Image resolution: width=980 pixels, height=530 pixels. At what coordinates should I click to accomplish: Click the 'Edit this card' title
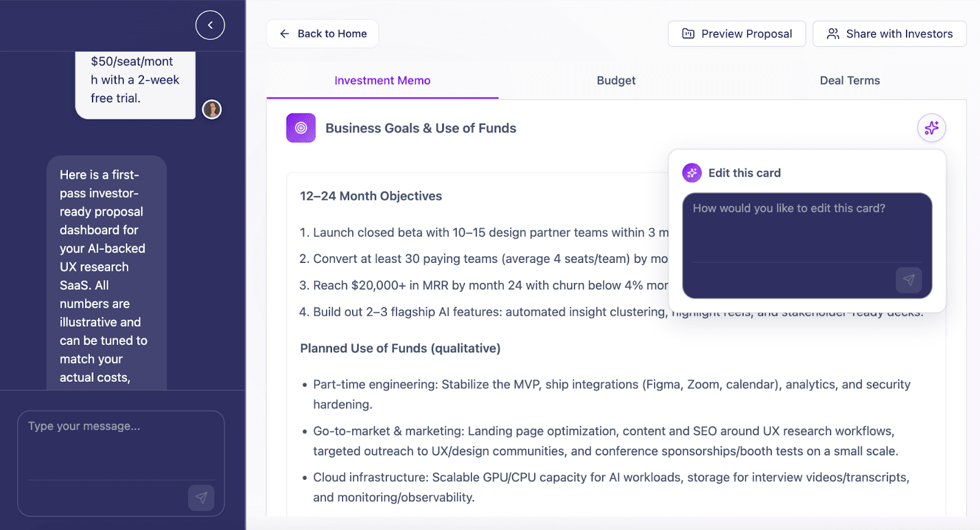click(744, 173)
